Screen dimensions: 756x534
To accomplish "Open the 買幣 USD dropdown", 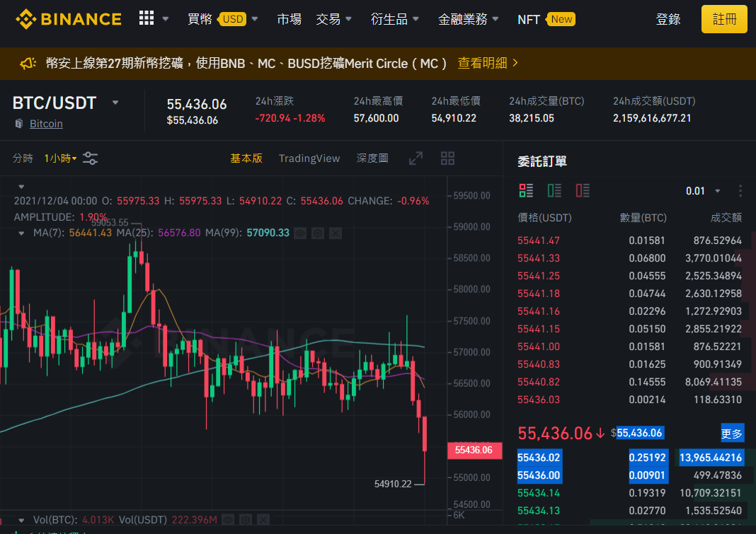I will click(x=223, y=19).
